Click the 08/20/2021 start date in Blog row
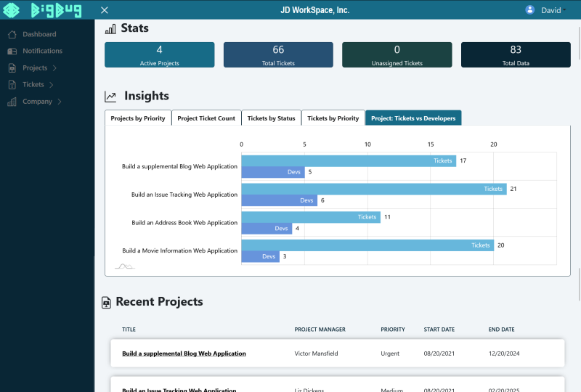Screen dimensions: 581x392 pos(439,354)
